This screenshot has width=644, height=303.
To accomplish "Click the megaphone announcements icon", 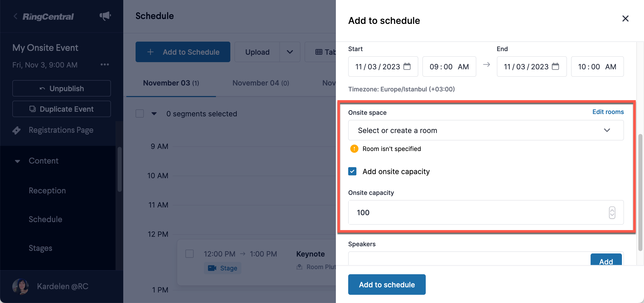I will pos(105,16).
